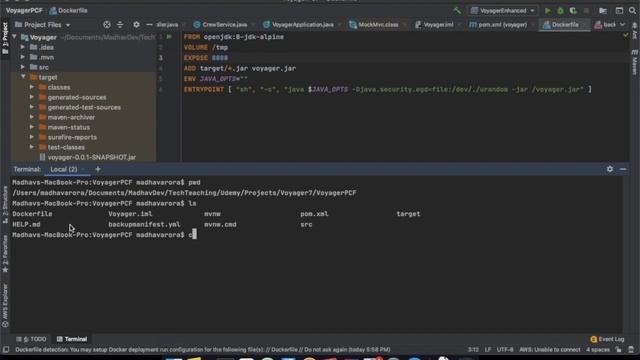
Task: Open Search Everywhere magnifier
Action: click(633, 11)
